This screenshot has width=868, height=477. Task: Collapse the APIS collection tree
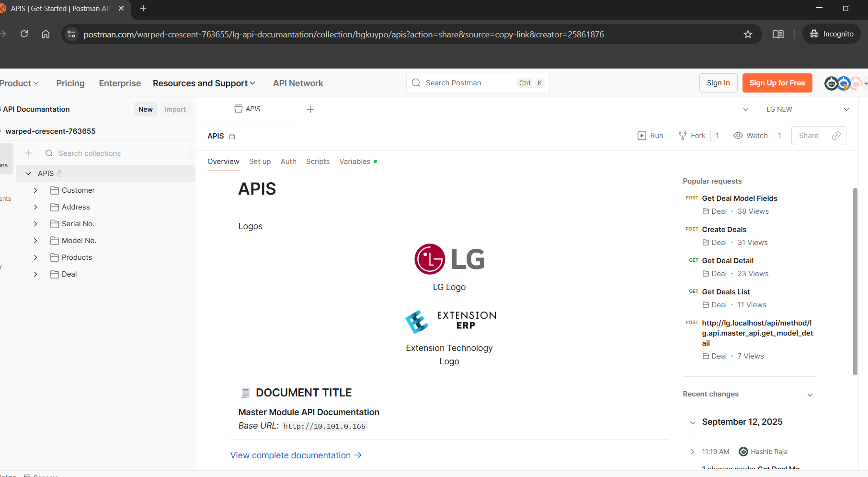[x=28, y=174]
